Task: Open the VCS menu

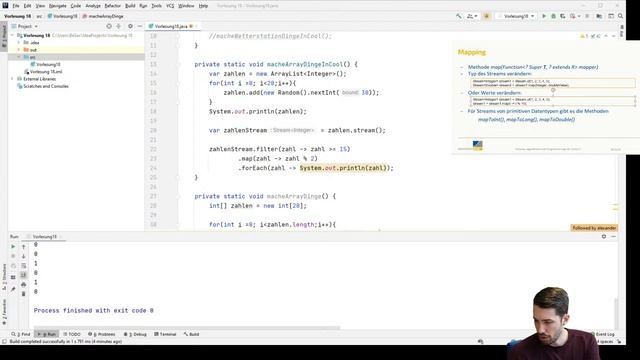Action: pos(170,6)
